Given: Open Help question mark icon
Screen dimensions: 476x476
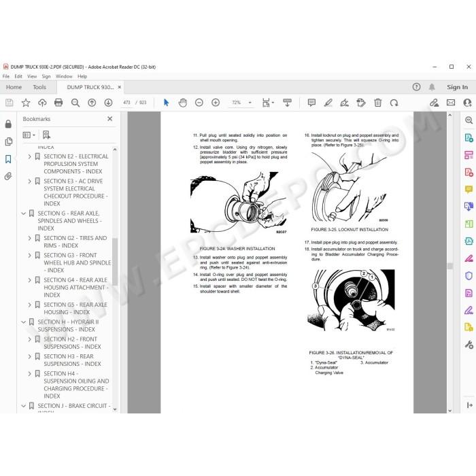Looking at the screenshot, I should 416,87.
